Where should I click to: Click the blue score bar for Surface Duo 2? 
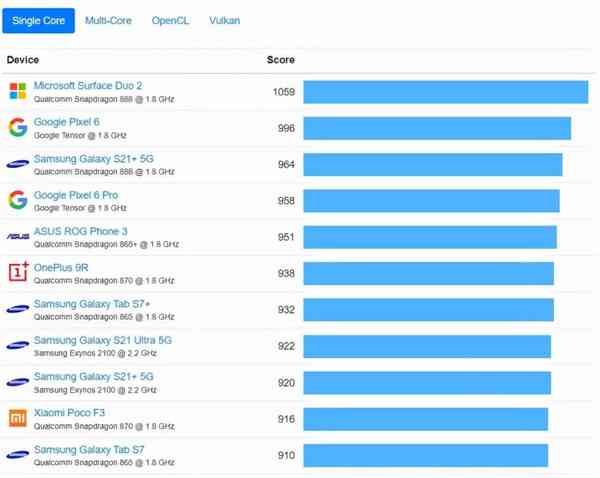pos(445,92)
